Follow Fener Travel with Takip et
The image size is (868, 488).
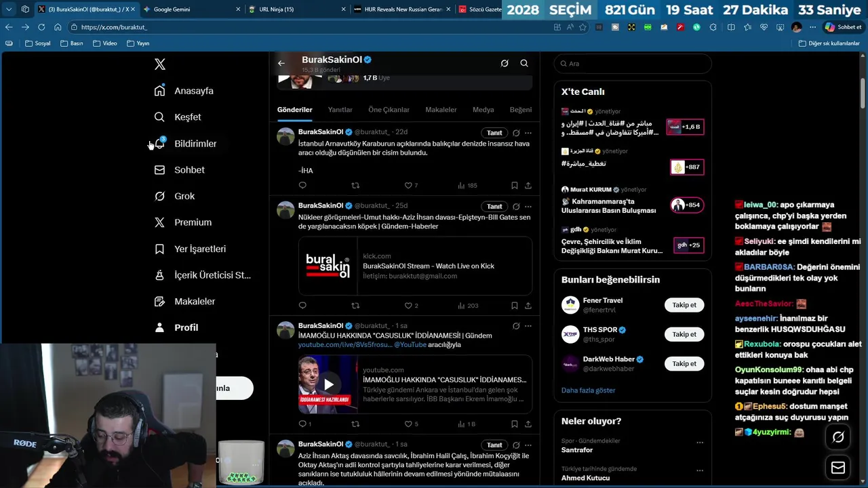pyautogui.click(x=684, y=305)
